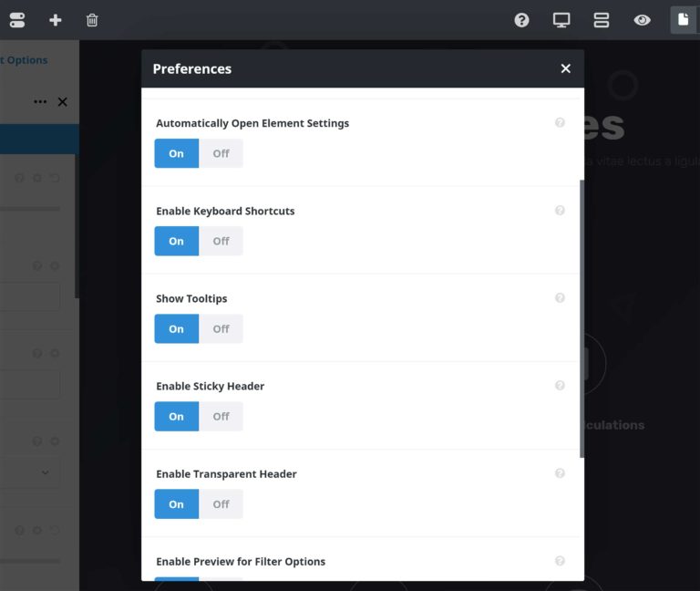Click the page document icon in toolbar

(683, 20)
